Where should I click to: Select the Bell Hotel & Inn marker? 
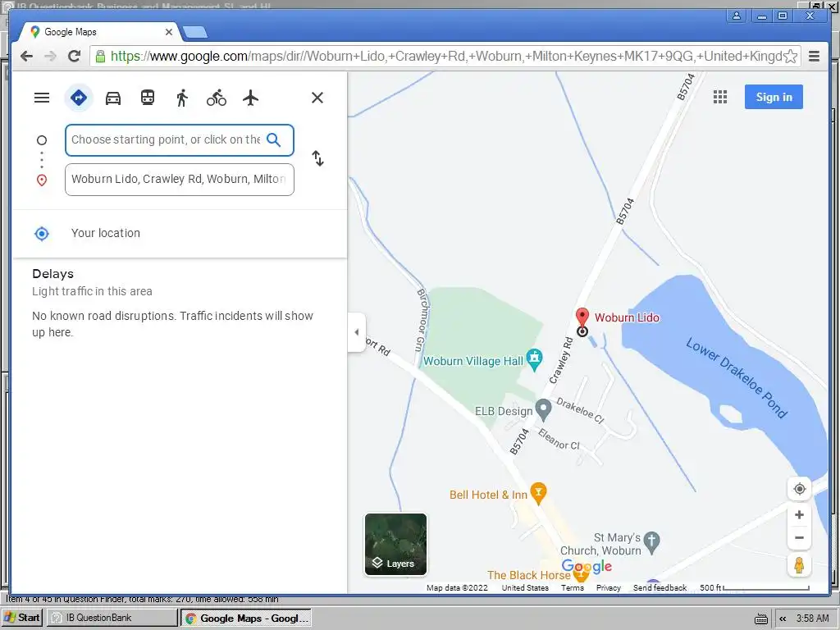tap(538, 492)
